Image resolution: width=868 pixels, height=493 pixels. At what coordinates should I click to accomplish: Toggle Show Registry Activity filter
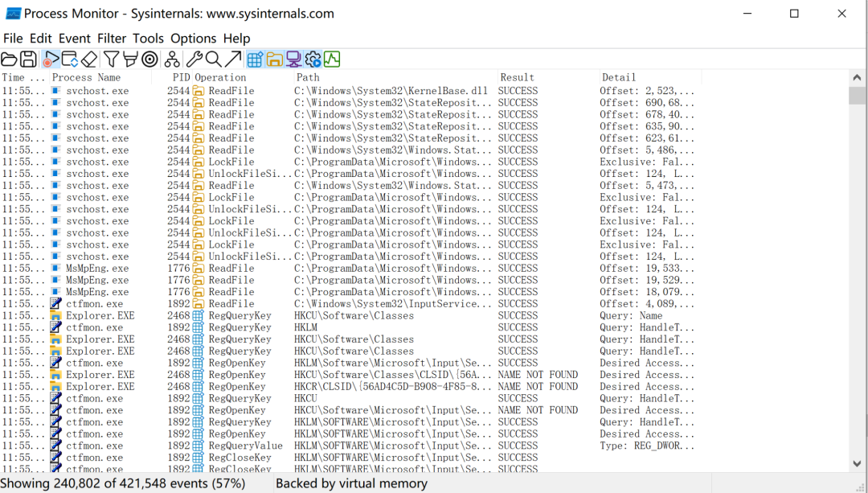click(x=256, y=60)
